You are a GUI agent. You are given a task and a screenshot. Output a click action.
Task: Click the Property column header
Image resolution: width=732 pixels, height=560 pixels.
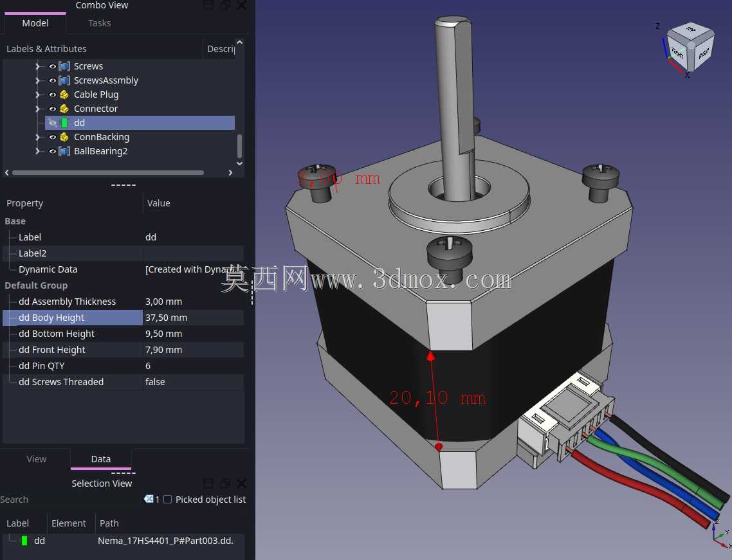coord(72,203)
